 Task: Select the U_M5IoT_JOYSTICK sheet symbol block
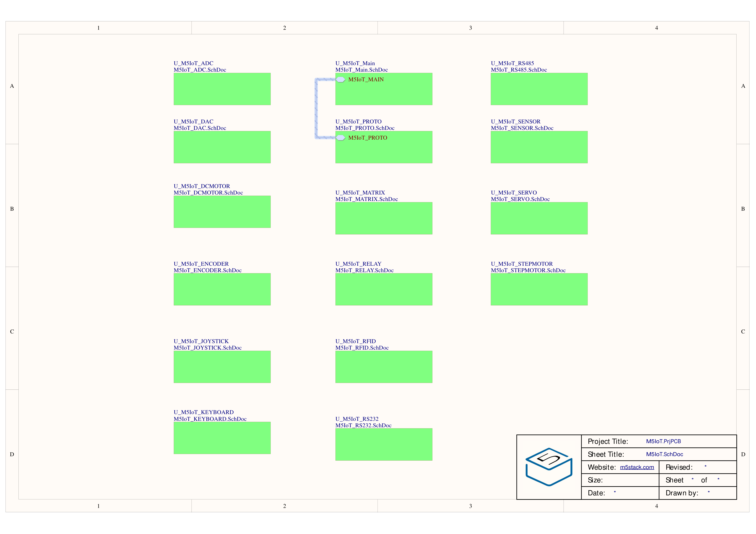[222, 367]
